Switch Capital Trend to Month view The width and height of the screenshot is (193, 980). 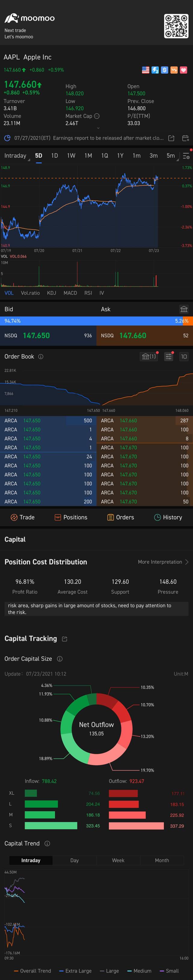162,860
